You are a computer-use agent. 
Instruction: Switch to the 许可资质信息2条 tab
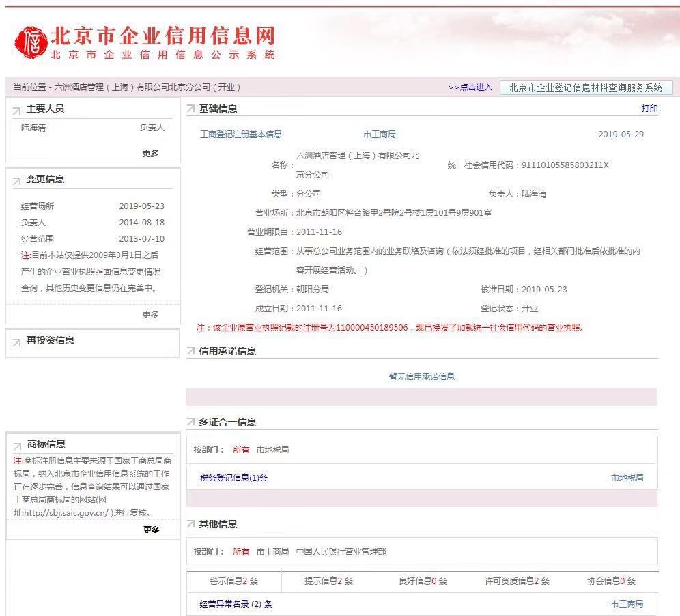(x=517, y=581)
